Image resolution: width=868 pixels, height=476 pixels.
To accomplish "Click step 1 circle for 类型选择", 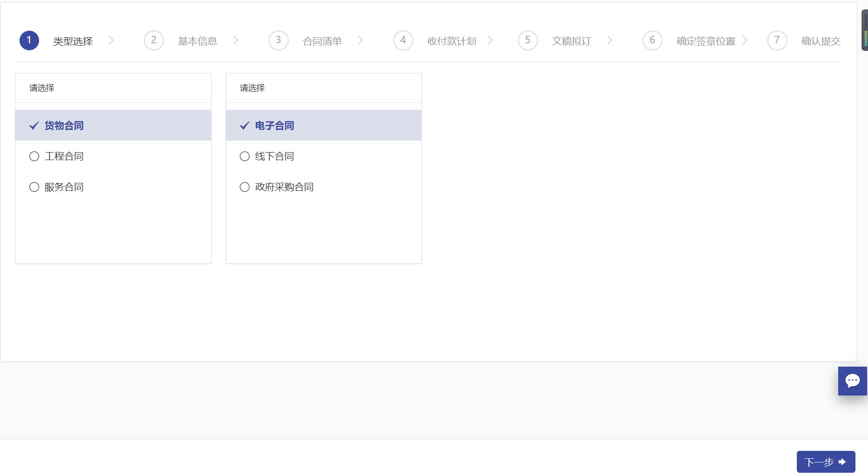I will click(x=29, y=40).
